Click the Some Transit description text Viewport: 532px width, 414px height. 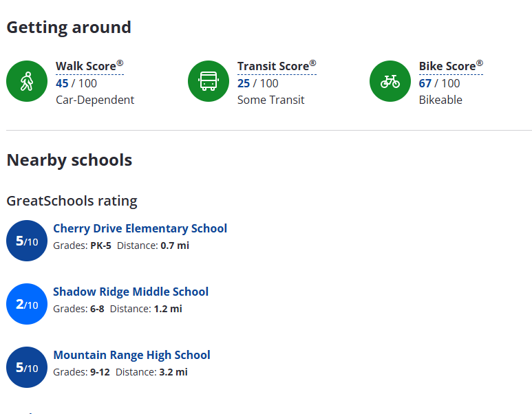270,100
